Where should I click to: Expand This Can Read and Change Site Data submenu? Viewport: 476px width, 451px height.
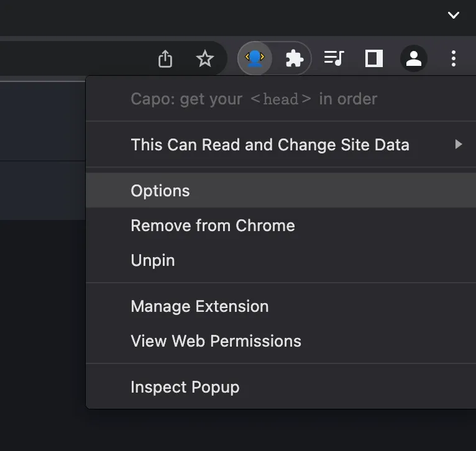tap(281, 145)
